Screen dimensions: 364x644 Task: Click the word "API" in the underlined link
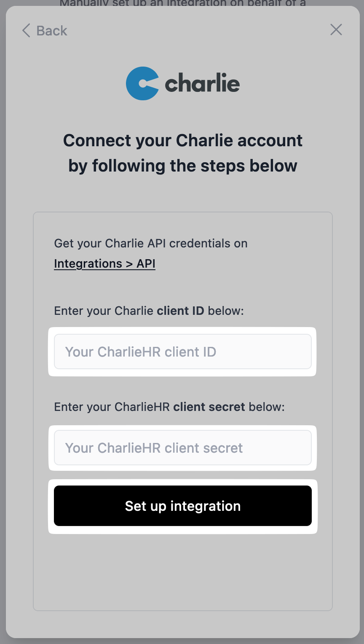point(146,264)
